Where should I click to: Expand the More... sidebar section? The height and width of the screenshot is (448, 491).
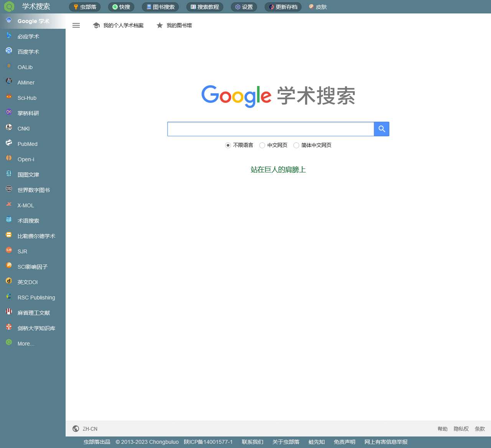click(x=25, y=344)
